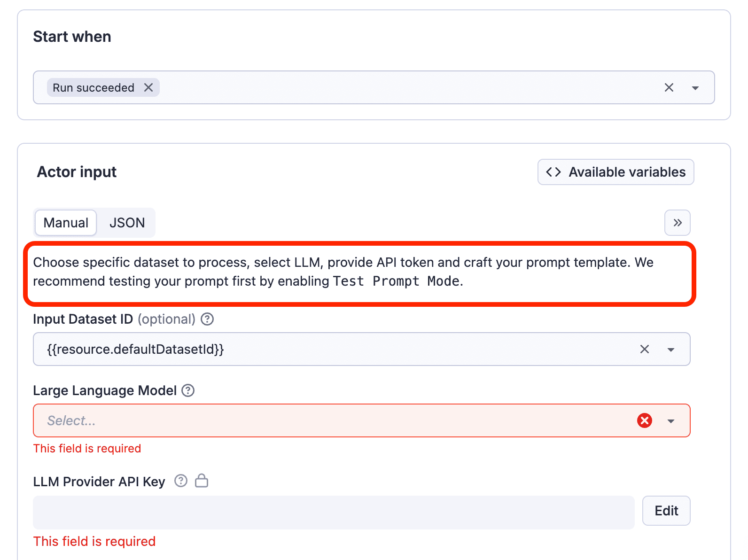Click the lock icon beside API Key
Screen dimensions: 748x560
tap(202, 481)
